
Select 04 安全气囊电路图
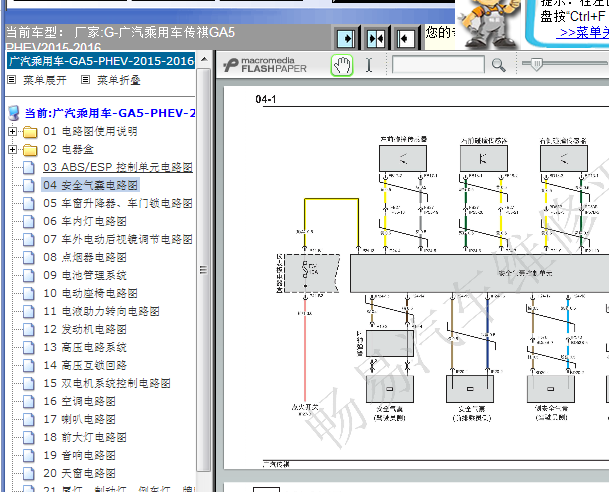tap(90, 185)
